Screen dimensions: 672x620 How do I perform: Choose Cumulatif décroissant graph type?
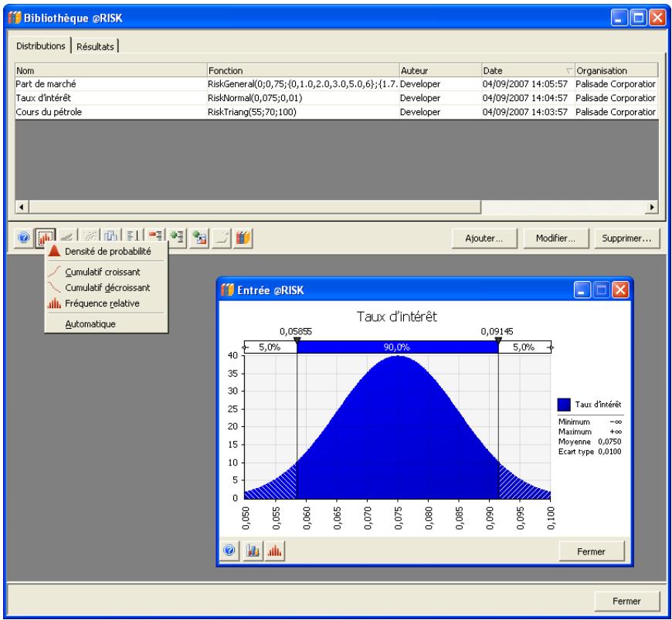click(107, 287)
